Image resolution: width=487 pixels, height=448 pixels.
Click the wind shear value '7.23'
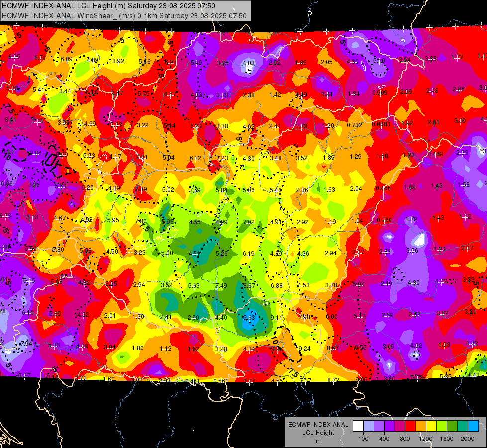(x=222, y=158)
